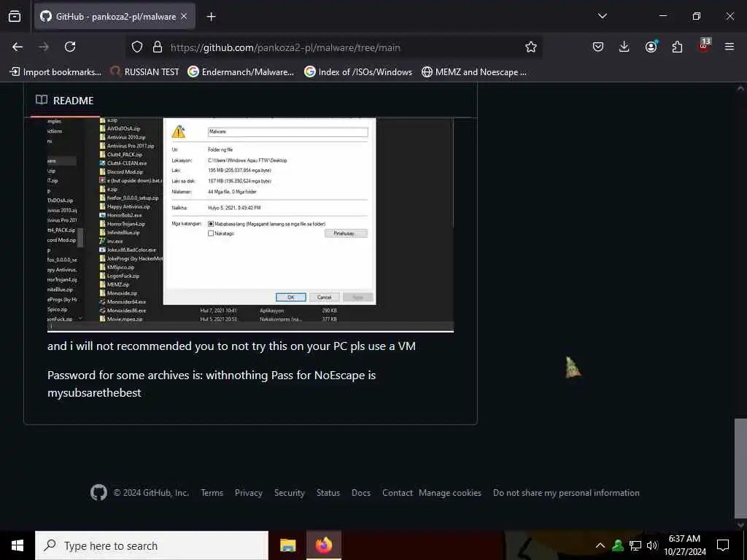
Task: Open the tracking protection shield icon
Action: tap(137, 47)
